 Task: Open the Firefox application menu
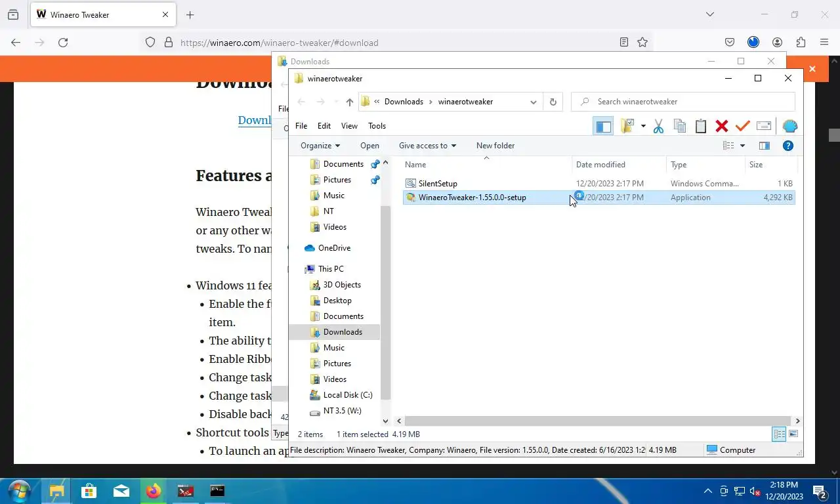click(x=824, y=43)
